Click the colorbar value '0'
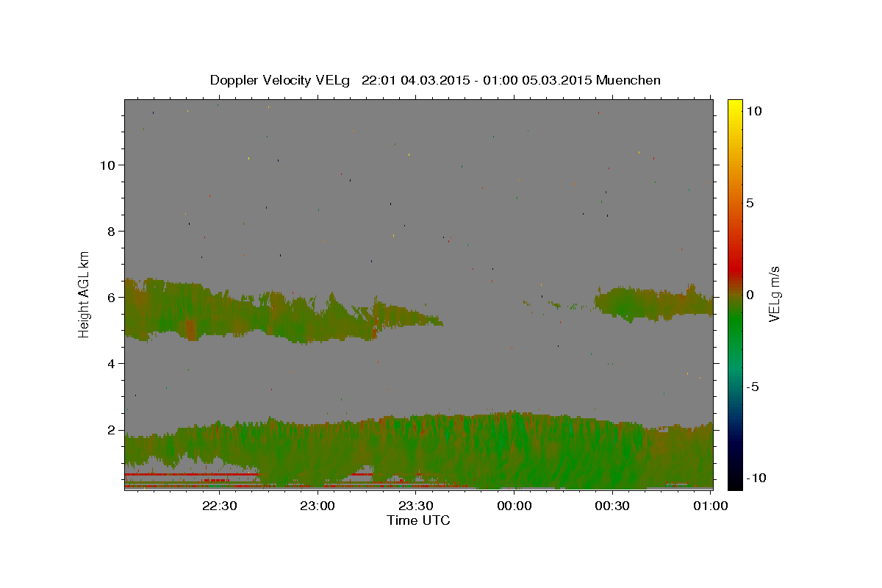The height and width of the screenshot is (588, 882). point(750,295)
